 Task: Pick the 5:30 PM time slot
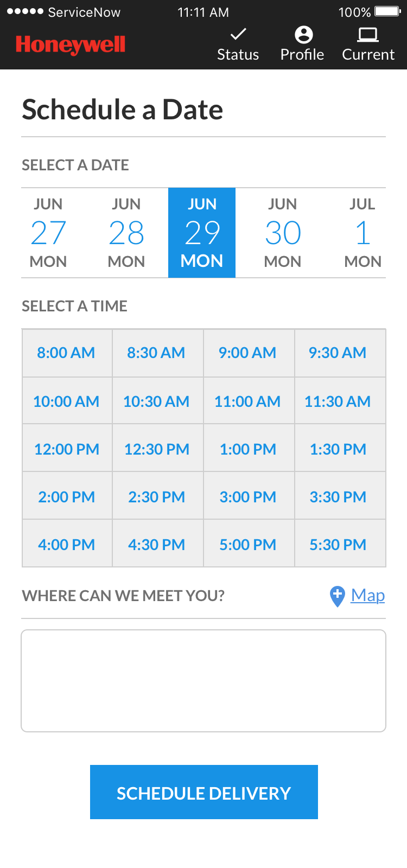(338, 545)
